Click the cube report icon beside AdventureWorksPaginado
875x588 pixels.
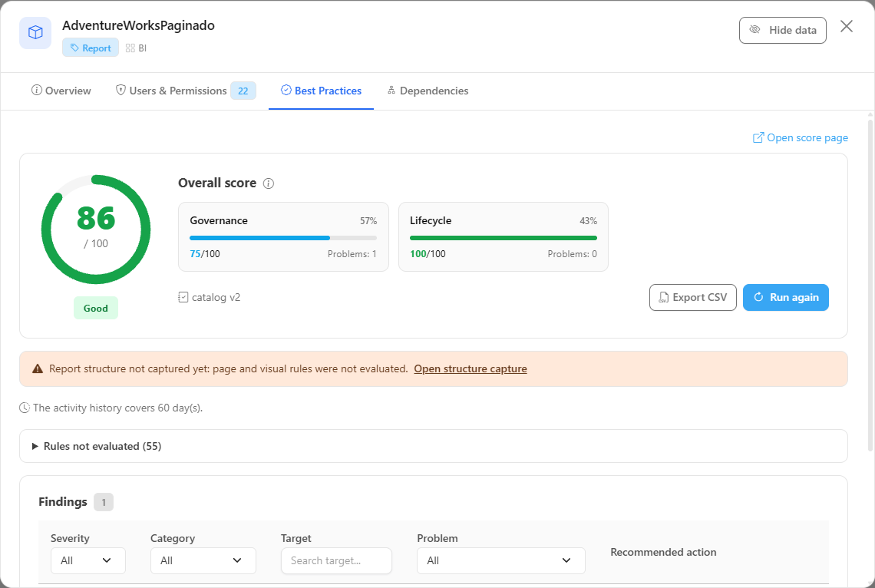click(x=35, y=33)
